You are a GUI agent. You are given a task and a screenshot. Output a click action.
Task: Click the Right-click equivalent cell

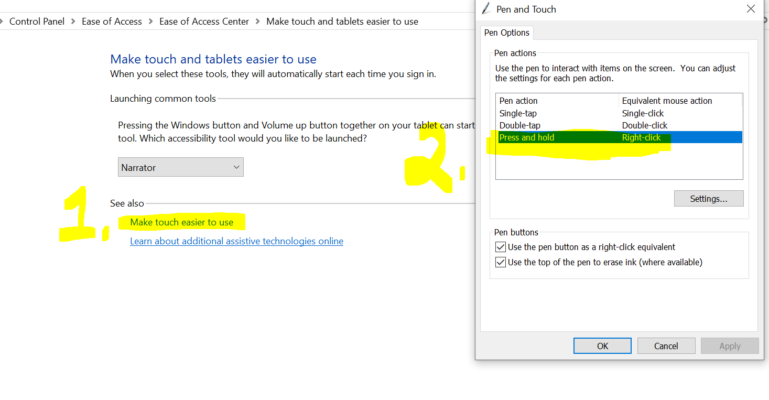click(x=641, y=138)
